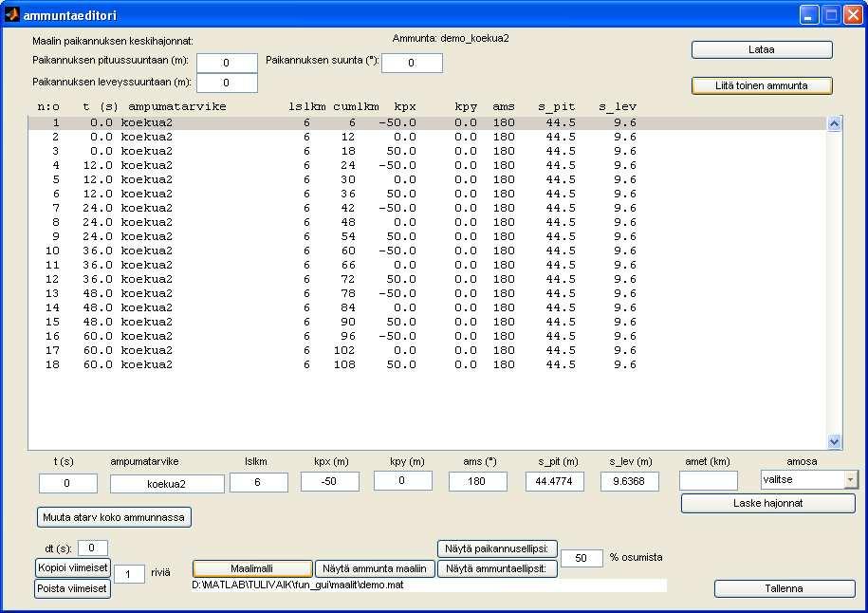Click the dt (s) input field
Image resolution: width=868 pixels, height=613 pixels.
point(92,548)
